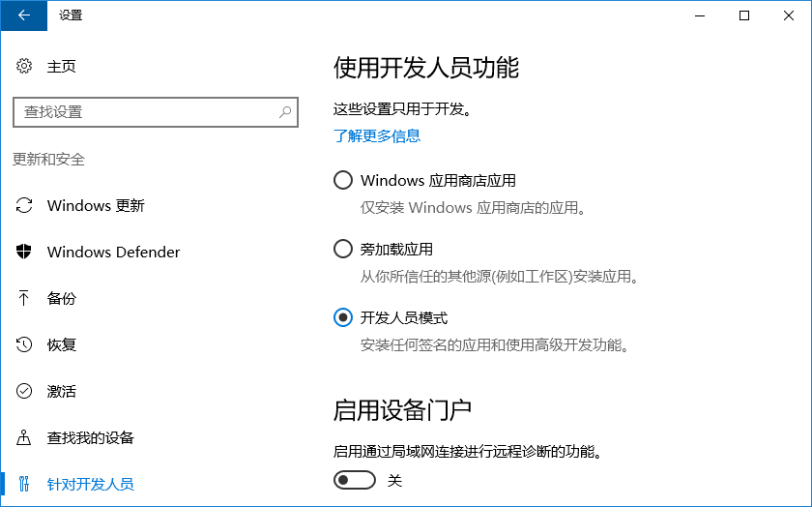Select the 开发人员模式 radio button
Screen dimensions: 812x507
(342, 317)
